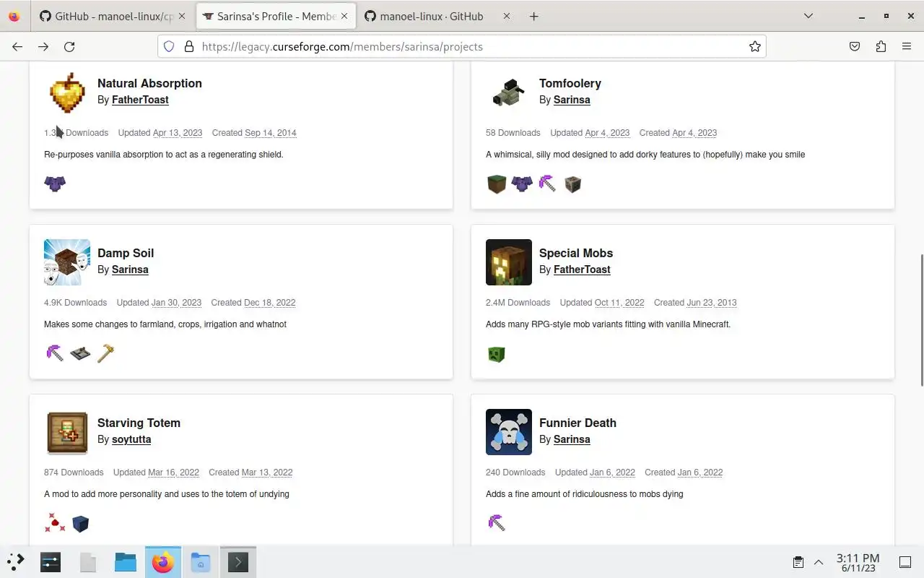The width and height of the screenshot is (924, 578).
Task: Save the page to Pocket
Action: point(855,46)
